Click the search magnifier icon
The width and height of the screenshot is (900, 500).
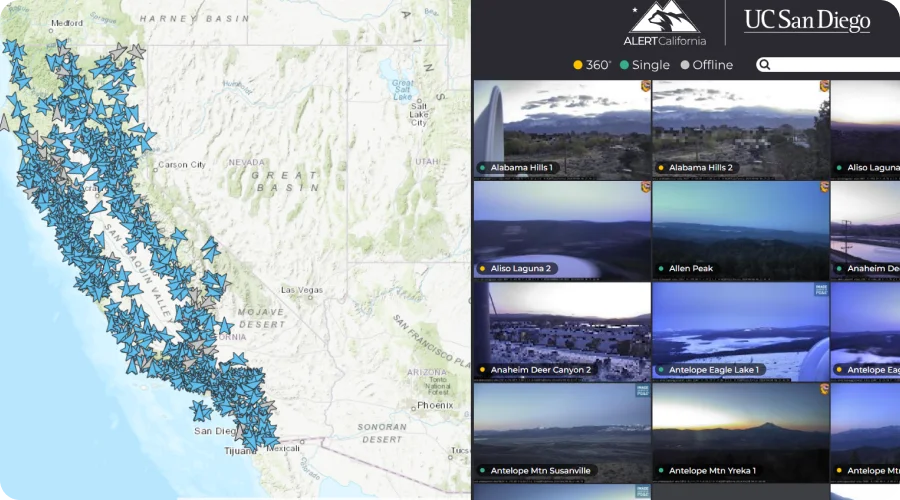click(x=764, y=64)
